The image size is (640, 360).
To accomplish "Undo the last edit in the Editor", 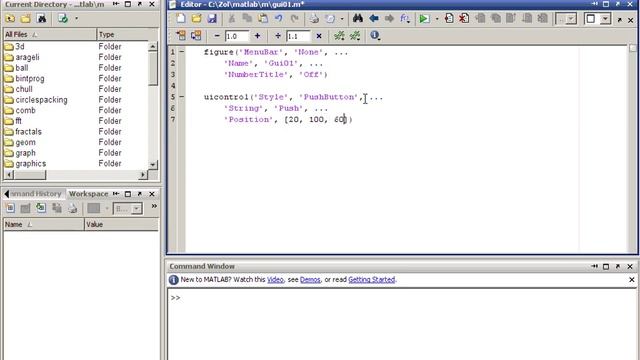I will (279, 18).
